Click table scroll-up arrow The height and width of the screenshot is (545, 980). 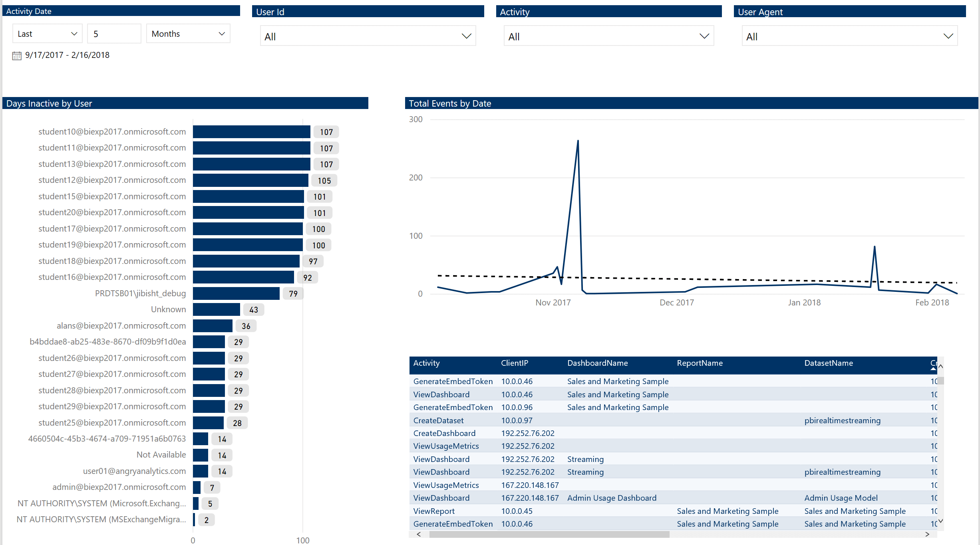pyautogui.click(x=940, y=366)
